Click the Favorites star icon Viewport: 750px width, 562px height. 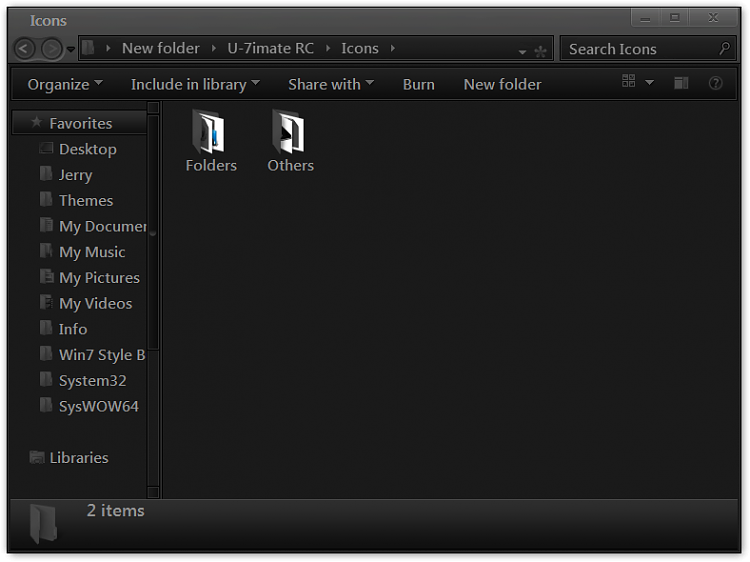click(36, 122)
